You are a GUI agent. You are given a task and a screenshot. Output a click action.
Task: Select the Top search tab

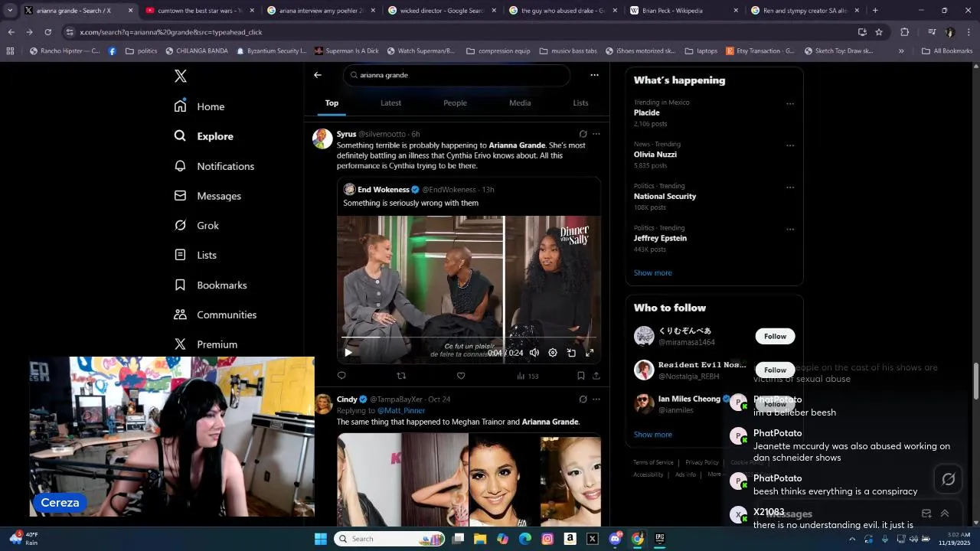(x=332, y=103)
